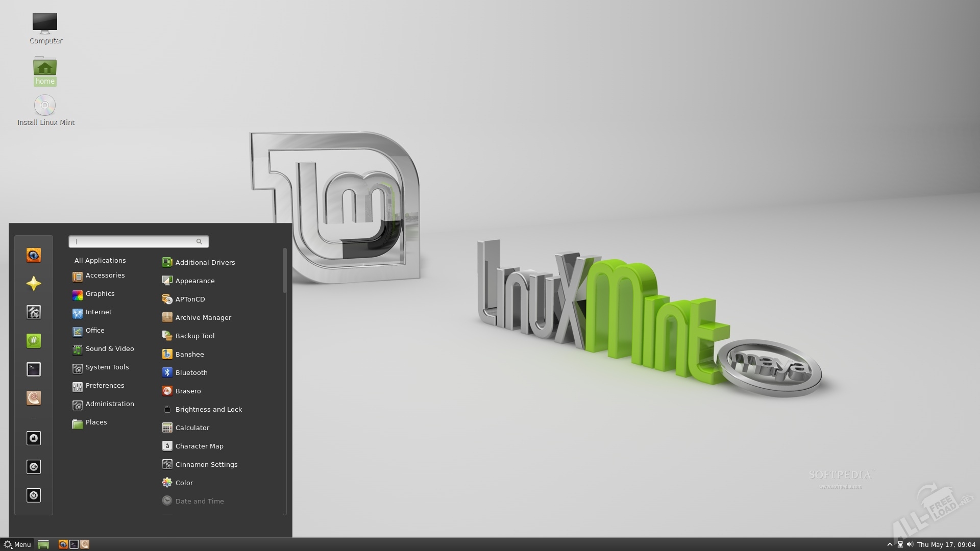Open the sound volume applet
Screen dimensions: 980x551
pyautogui.click(x=910, y=544)
